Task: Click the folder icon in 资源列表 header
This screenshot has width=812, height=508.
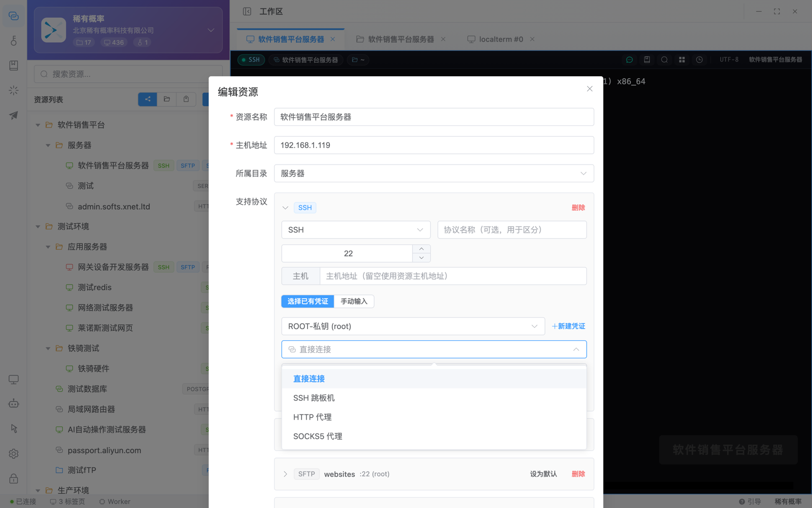Action: click(x=167, y=100)
